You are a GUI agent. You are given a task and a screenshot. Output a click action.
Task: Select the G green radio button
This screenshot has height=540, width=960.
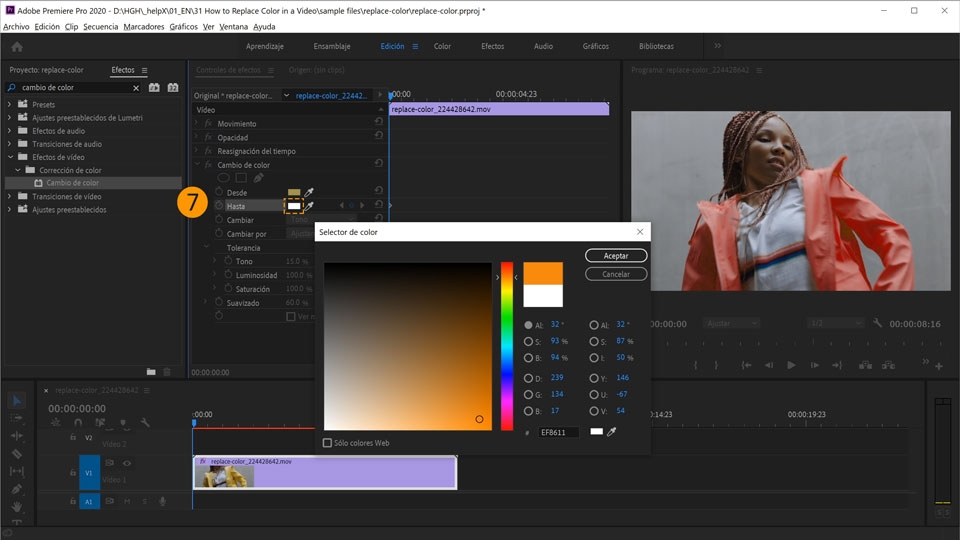click(x=528, y=394)
